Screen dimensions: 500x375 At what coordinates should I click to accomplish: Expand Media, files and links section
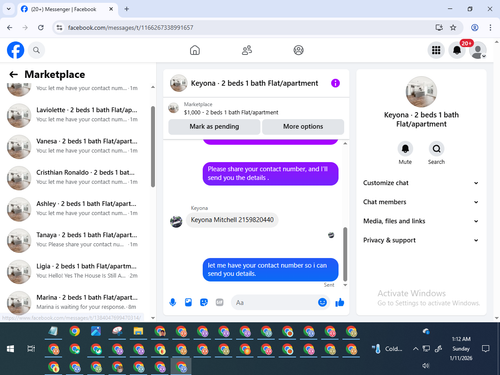(421, 221)
